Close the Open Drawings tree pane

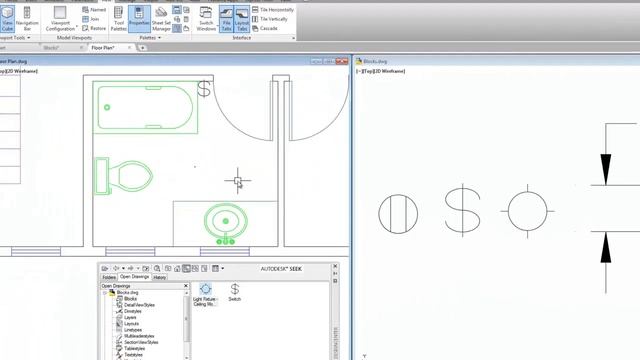[186, 286]
